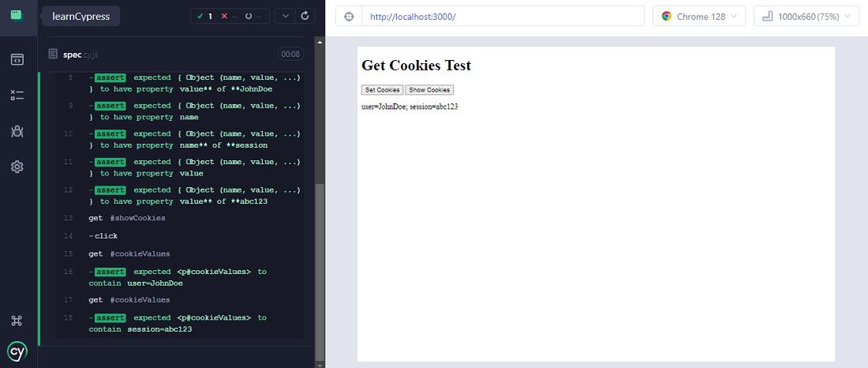This screenshot has width=868, height=368.
Task: Open the test options chevron dropdown
Action: pyautogui.click(x=285, y=16)
